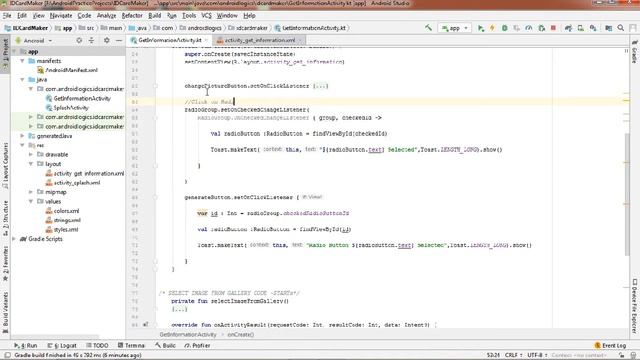Image resolution: width=640 pixels, height=360 pixels.
Task: Stop the app with the red square icon
Action: pos(553,28)
